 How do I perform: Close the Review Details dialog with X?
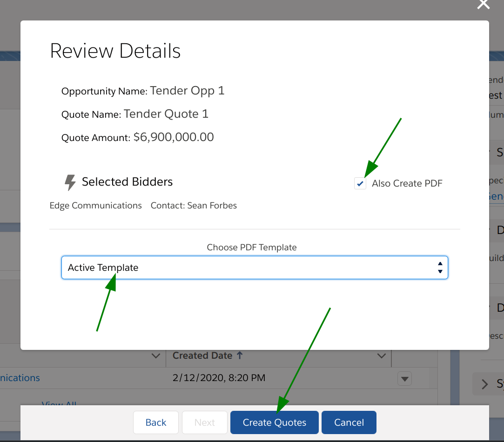tap(484, 5)
